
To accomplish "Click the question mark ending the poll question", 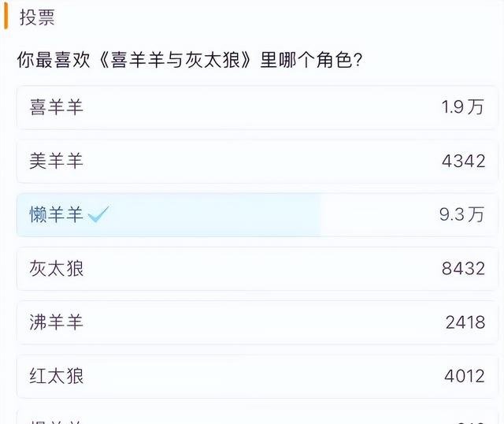I will tap(356, 61).
